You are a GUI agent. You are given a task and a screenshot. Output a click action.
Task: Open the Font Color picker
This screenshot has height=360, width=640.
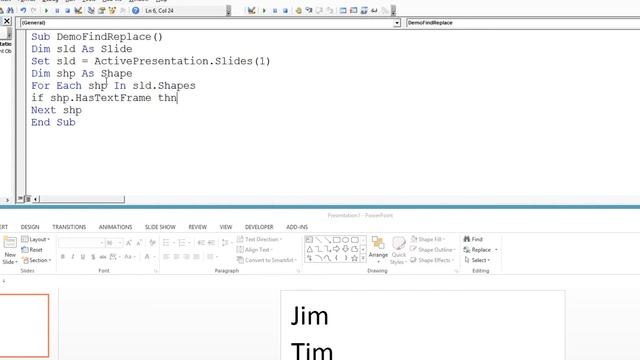pos(149,257)
